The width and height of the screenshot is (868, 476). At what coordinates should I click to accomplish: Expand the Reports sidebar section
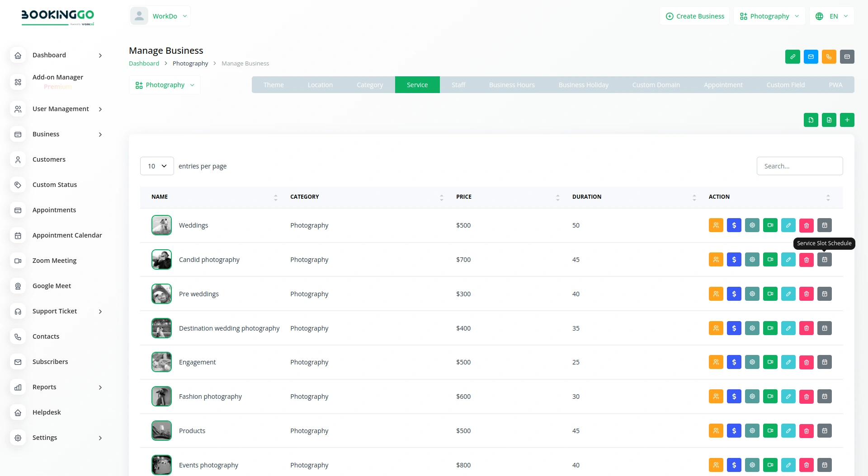(44, 387)
